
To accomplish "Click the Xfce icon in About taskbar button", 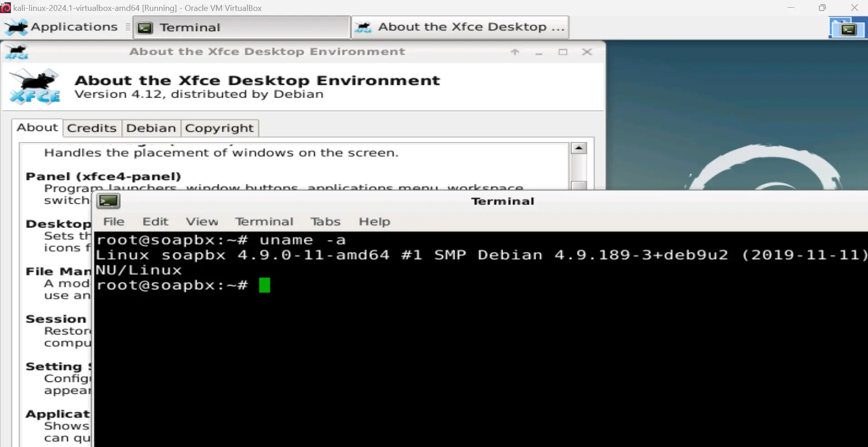I will (363, 28).
